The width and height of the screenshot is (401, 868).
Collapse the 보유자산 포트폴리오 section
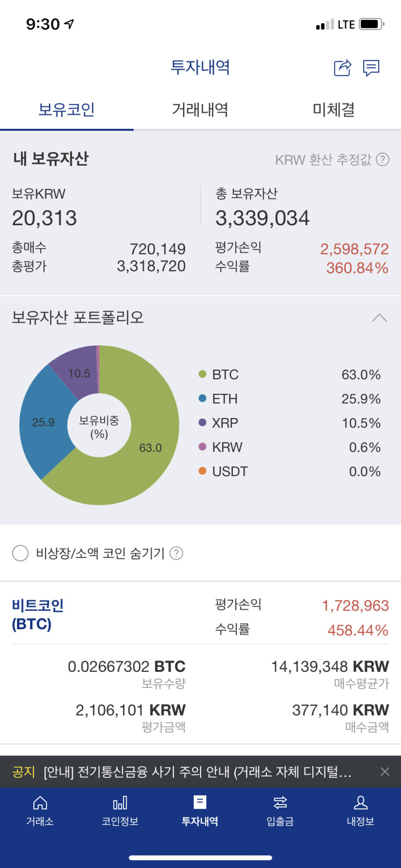click(379, 318)
